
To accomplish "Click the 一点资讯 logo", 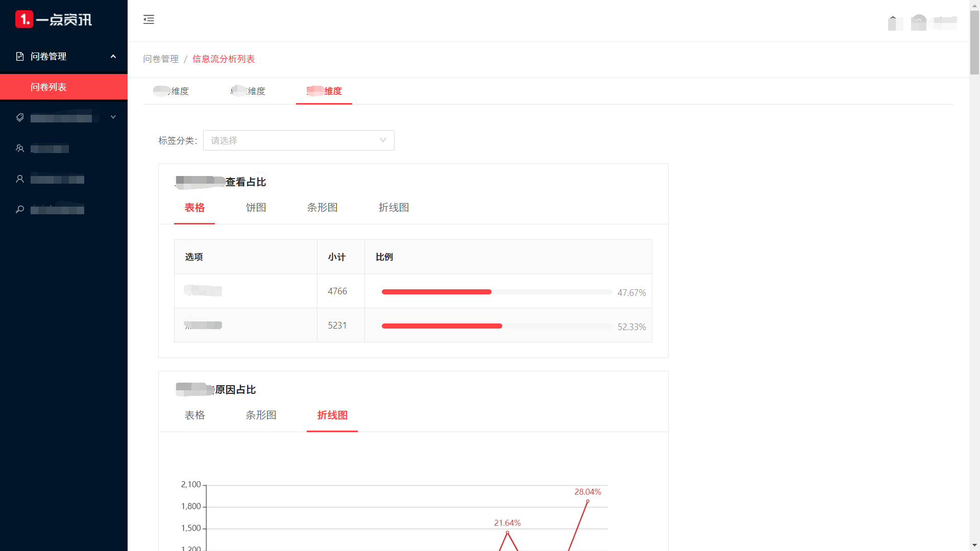I will coord(54,19).
